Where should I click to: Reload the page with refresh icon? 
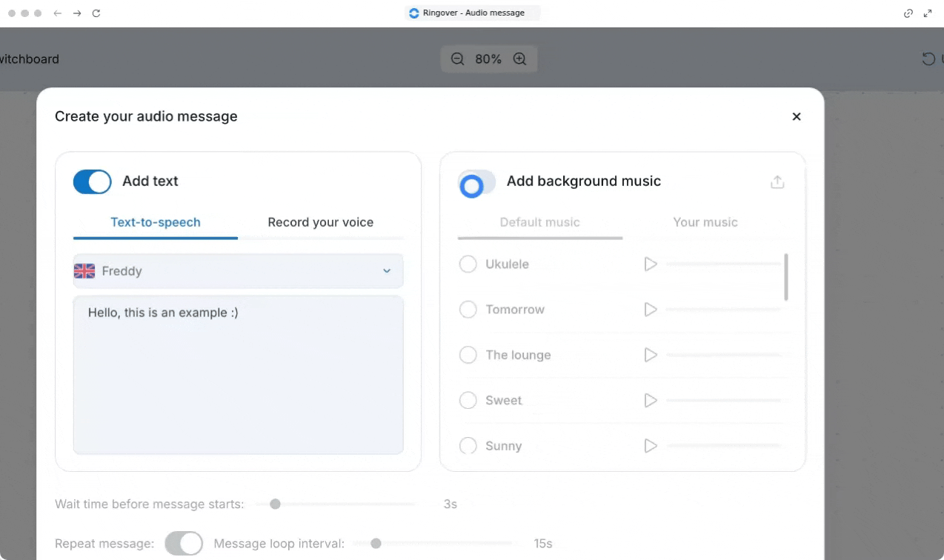pyautogui.click(x=96, y=13)
